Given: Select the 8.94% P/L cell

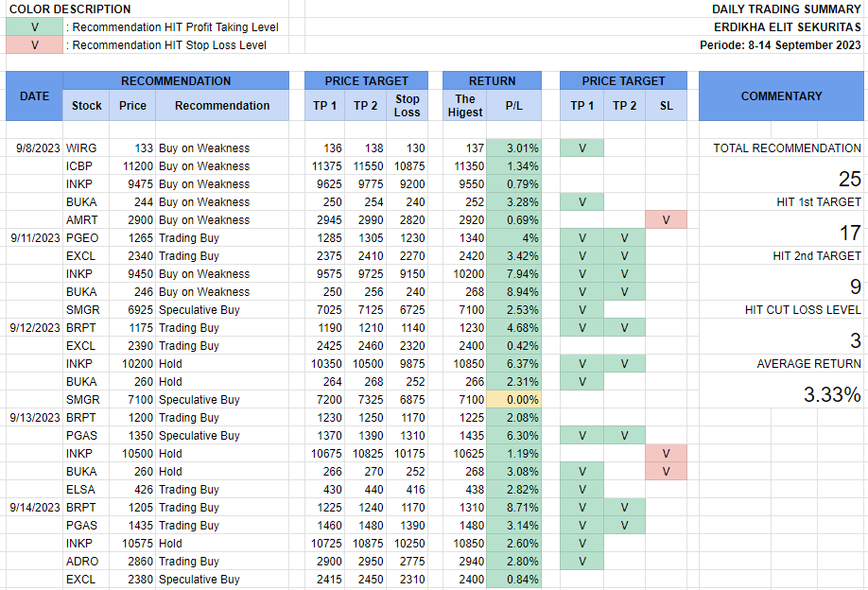Looking at the screenshot, I should click(514, 292).
